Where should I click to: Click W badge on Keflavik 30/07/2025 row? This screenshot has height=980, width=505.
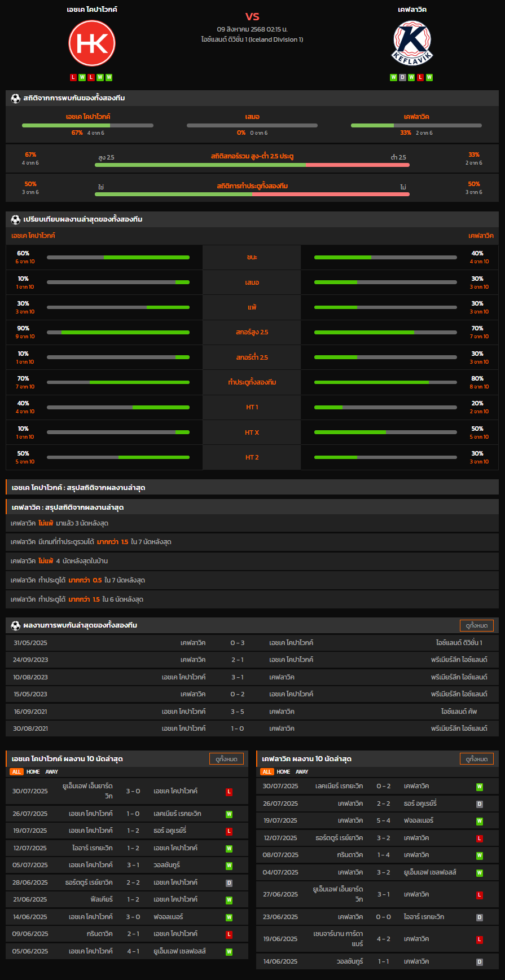point(480,787)
